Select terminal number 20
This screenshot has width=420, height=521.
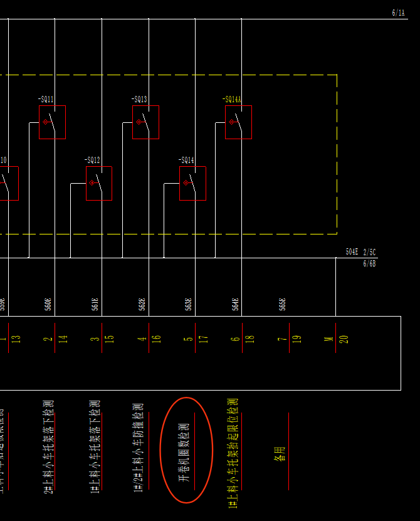[x=344, y=339]
